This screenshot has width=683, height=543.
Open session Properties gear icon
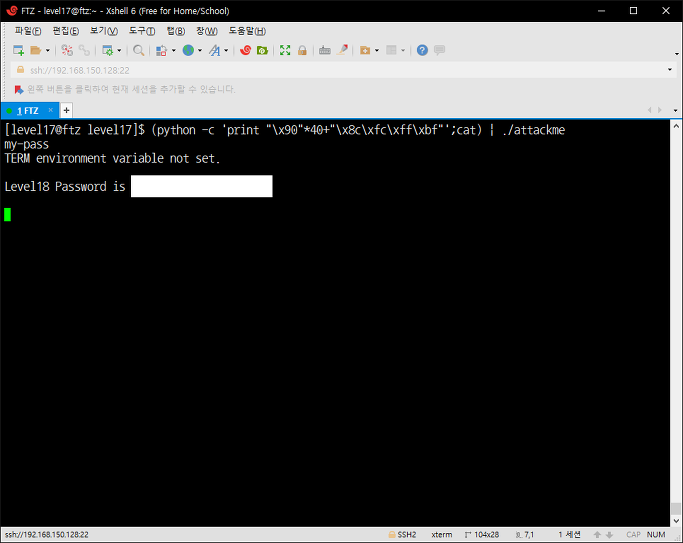[x=107, y=51]
